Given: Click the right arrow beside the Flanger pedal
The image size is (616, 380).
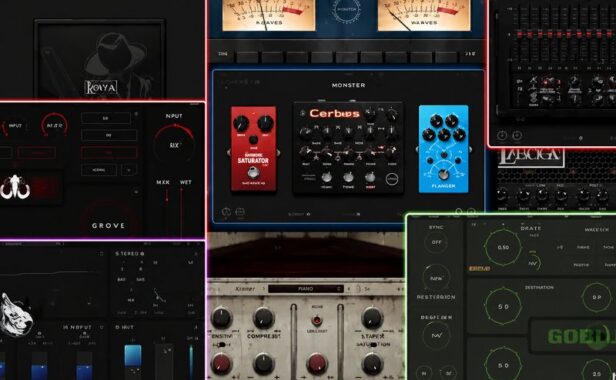Looking at the screenshot, I should click(470, 149).
